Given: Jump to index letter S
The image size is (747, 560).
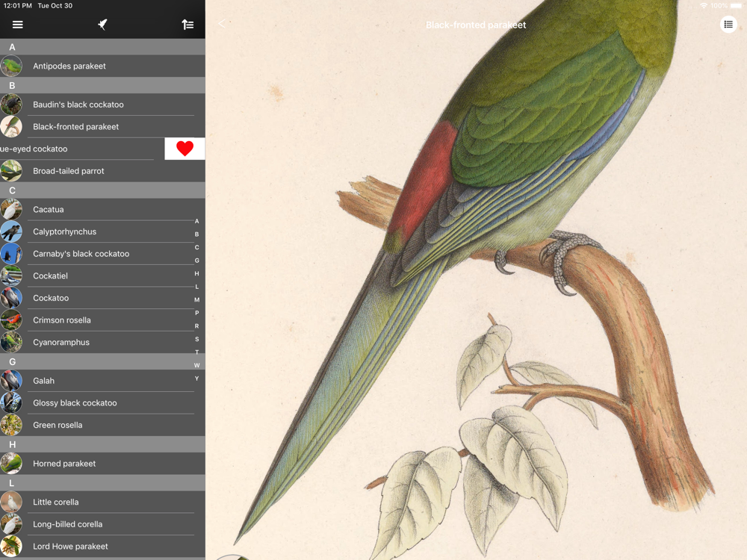Looking at the screenshot, I should tap(196, 339).
